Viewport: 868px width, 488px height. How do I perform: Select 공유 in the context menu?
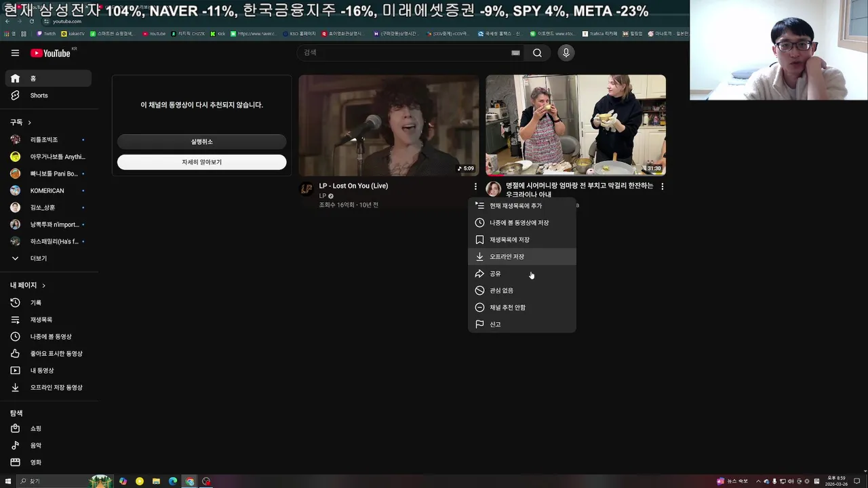[x=522, y=274]
